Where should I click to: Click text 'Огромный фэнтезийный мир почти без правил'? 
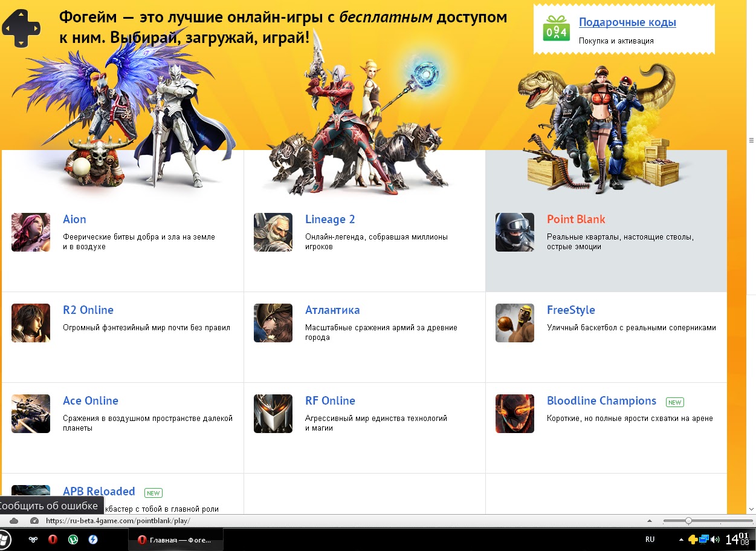(x=147, y=328)
